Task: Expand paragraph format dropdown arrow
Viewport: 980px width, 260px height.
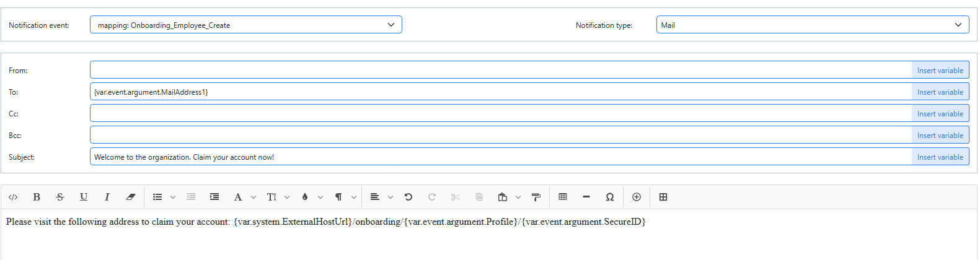Action: (354, 197)
